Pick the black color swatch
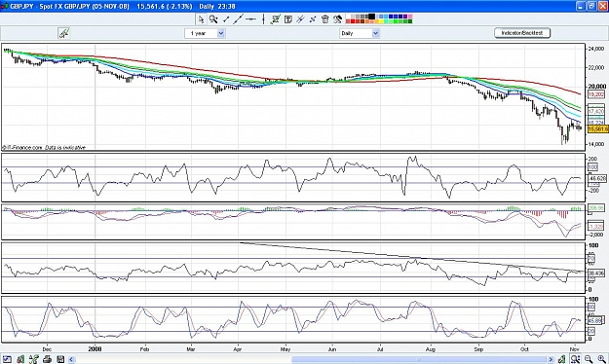This screenshot has height=364, width=609. [x=371, y=17]
